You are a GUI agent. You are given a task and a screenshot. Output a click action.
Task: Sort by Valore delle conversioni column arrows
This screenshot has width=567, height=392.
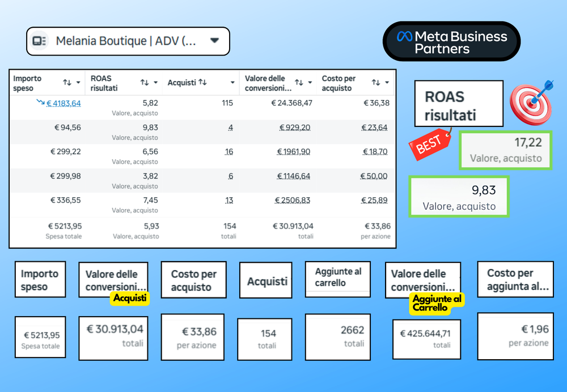point(299,82)
